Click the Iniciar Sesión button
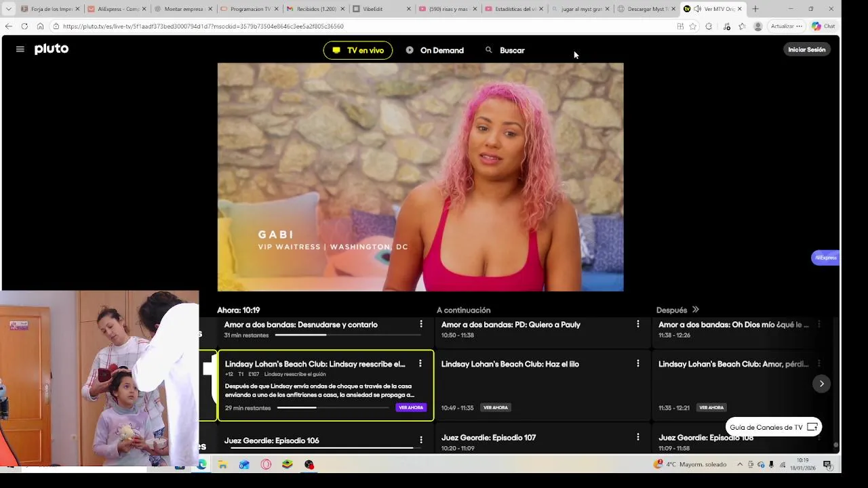 click(807, 49)
